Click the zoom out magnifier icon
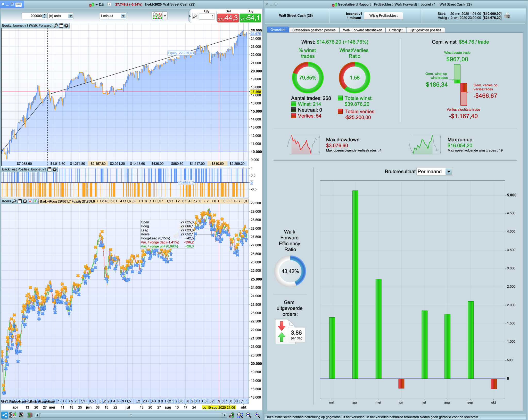This screenshot has width=528, height=420. point(249,415)
